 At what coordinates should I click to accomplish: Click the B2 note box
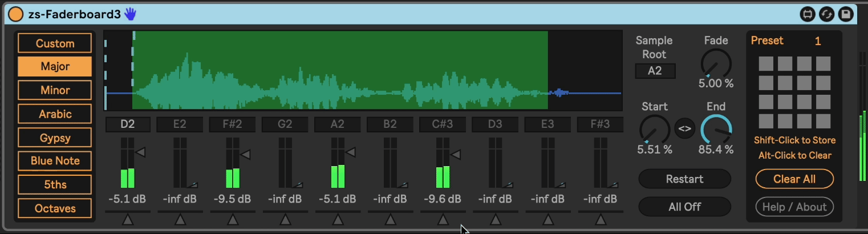tap(390, 124)
